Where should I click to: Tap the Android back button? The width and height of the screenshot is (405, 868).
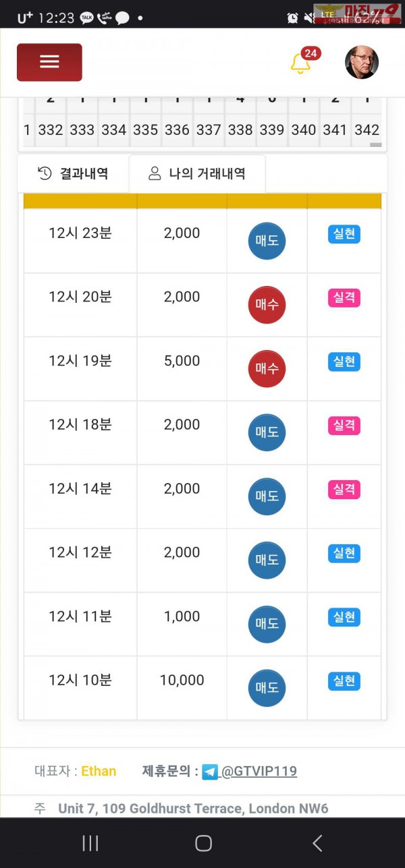[317, 843]
